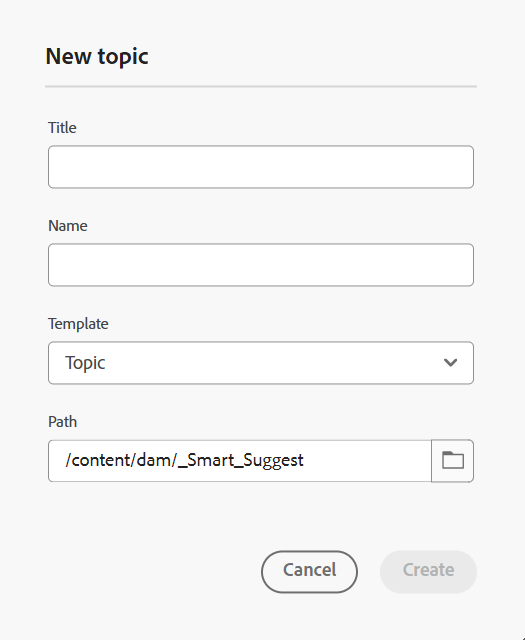Open the Template combo box showing Topic

pos(261,363)
